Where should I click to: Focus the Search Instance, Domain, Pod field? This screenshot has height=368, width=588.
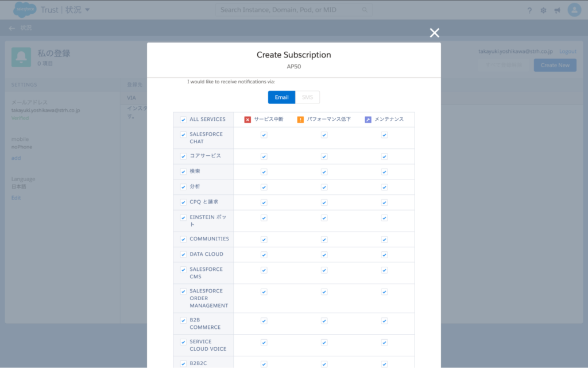(x=293, y=10)
